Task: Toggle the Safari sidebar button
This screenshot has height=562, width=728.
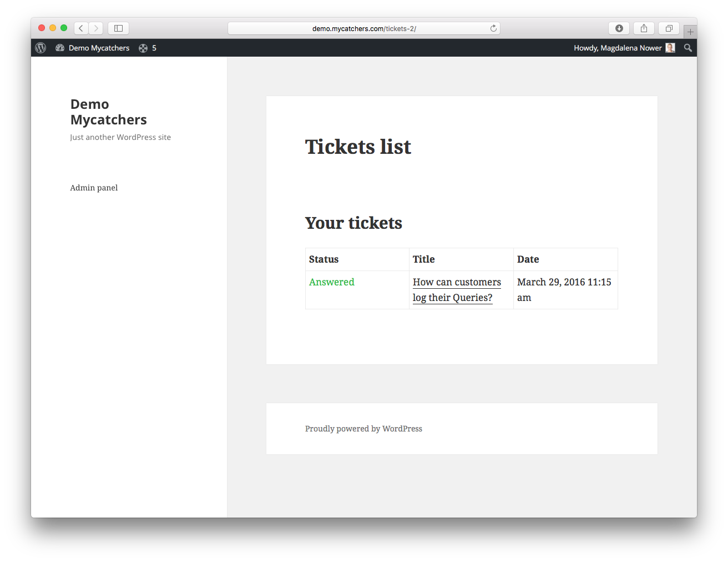Action: (118, 28)
